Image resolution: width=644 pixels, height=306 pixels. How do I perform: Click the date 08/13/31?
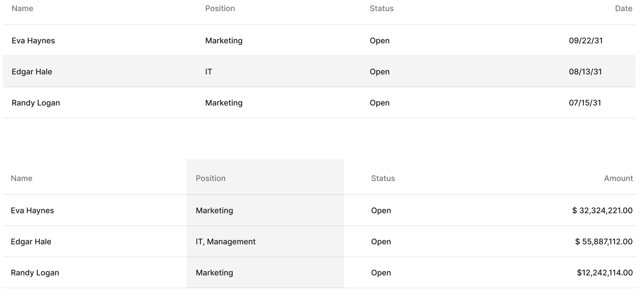click(585, 72)
